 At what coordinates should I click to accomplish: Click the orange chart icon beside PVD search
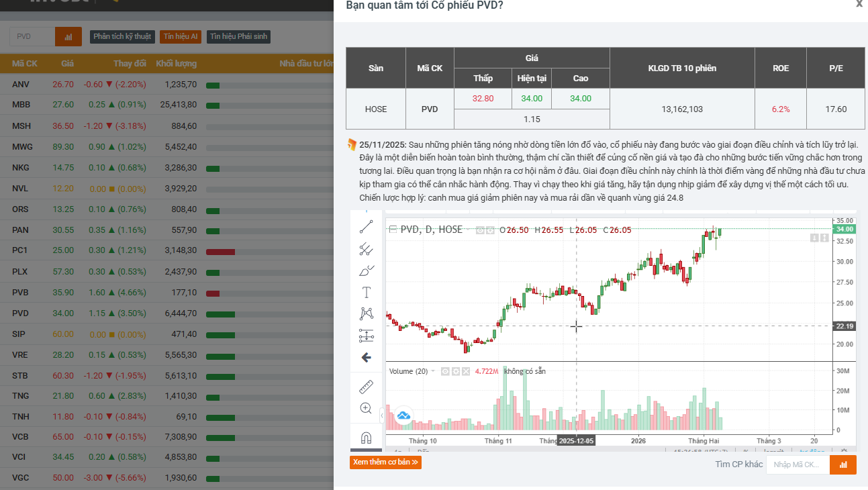click(x=68, y=37)
